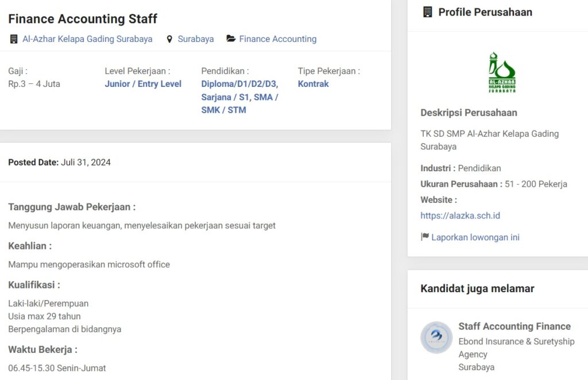Click the Profile Perusahaan panel heading

pyautogui.click(x=485, y=12)
